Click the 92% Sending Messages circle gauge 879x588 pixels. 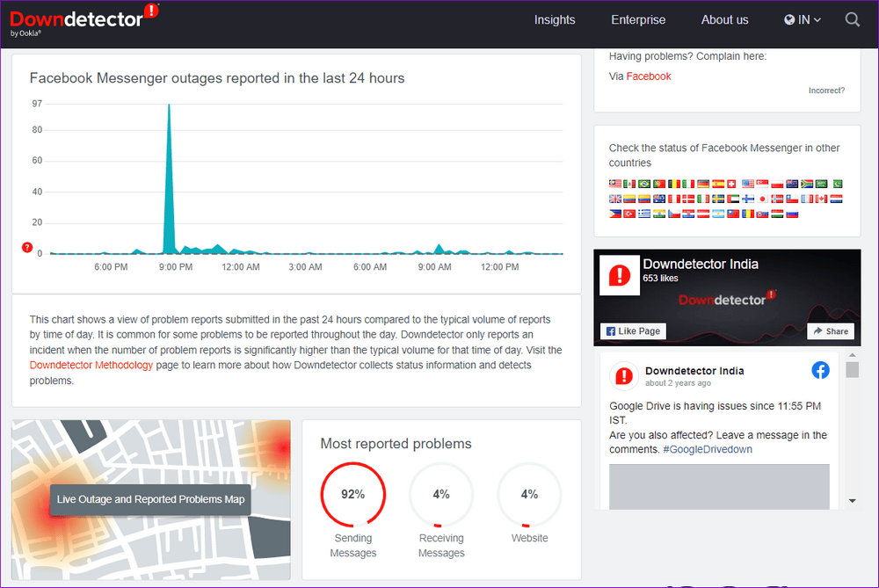pos(352,494)
